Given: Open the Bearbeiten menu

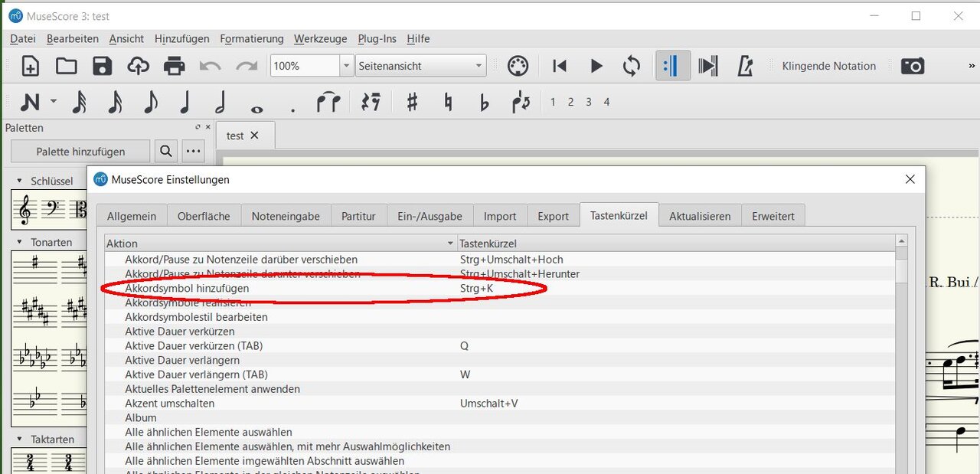Looking at the screenshot, I should (x=73, y=38).
